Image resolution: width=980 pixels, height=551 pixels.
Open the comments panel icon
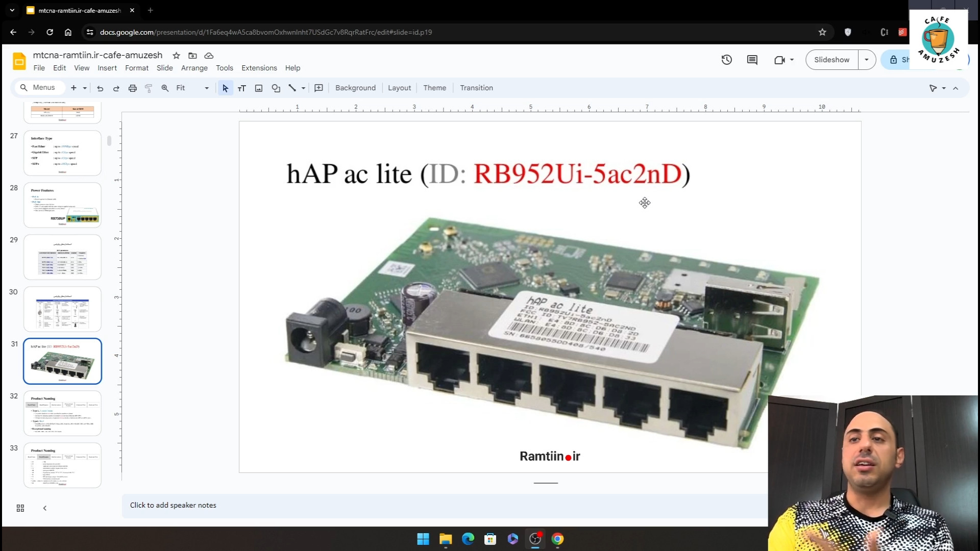[752, 60]
